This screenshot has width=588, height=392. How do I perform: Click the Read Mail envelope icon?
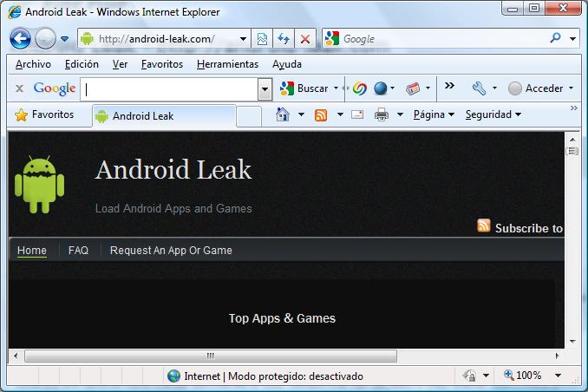tap(357, 114)
